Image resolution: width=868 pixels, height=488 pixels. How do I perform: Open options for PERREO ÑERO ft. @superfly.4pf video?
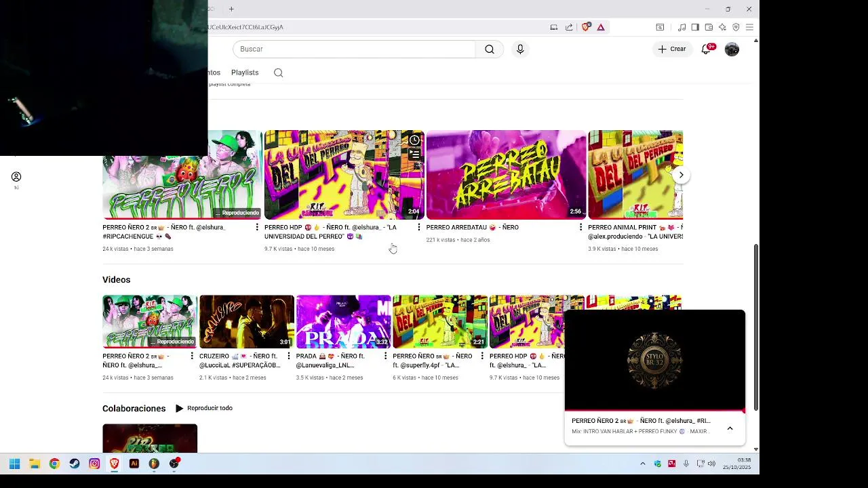482,356
